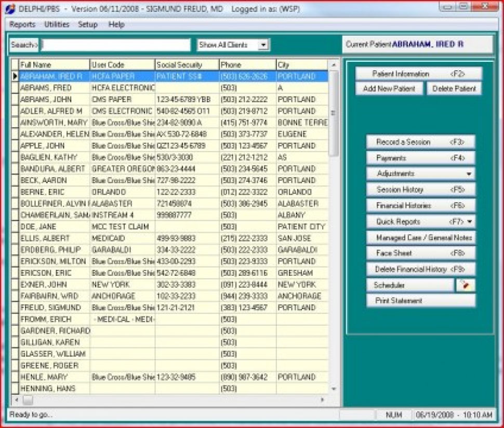Select patient ELLIS, ALBERT
The width and height of the screenshot is (504, 428).
(x=55, y=238)
